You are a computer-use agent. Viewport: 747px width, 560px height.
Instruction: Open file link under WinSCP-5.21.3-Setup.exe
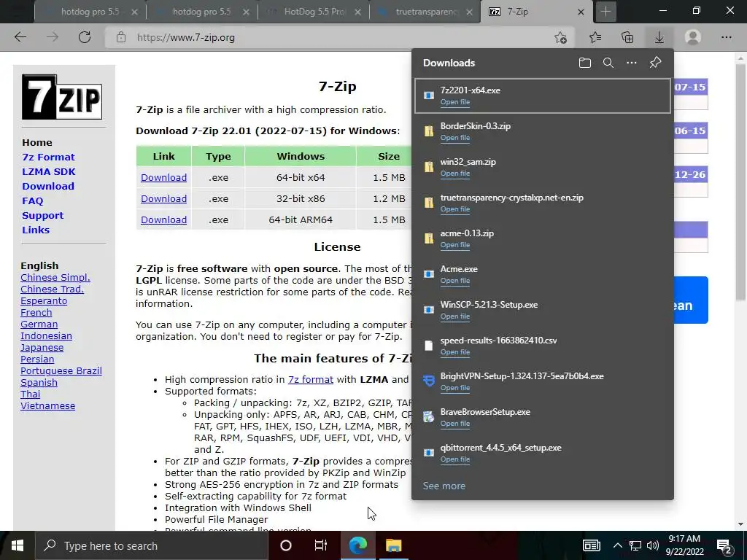pos(455,316)
